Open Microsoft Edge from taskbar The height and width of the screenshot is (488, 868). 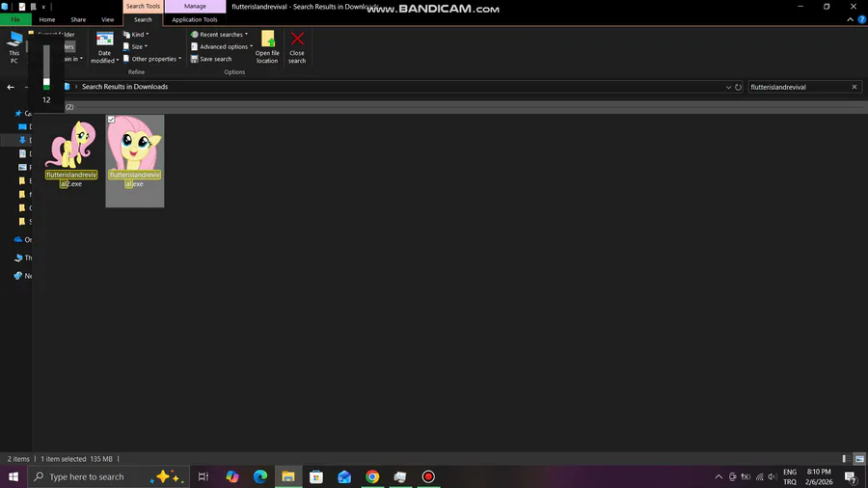260,476
